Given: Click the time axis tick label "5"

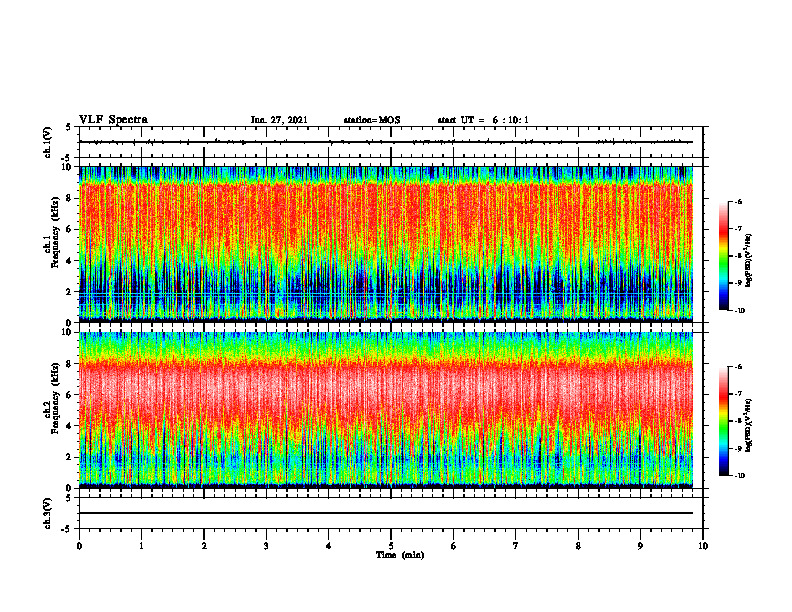Looking at the screenshot, I should pos(391,546).
